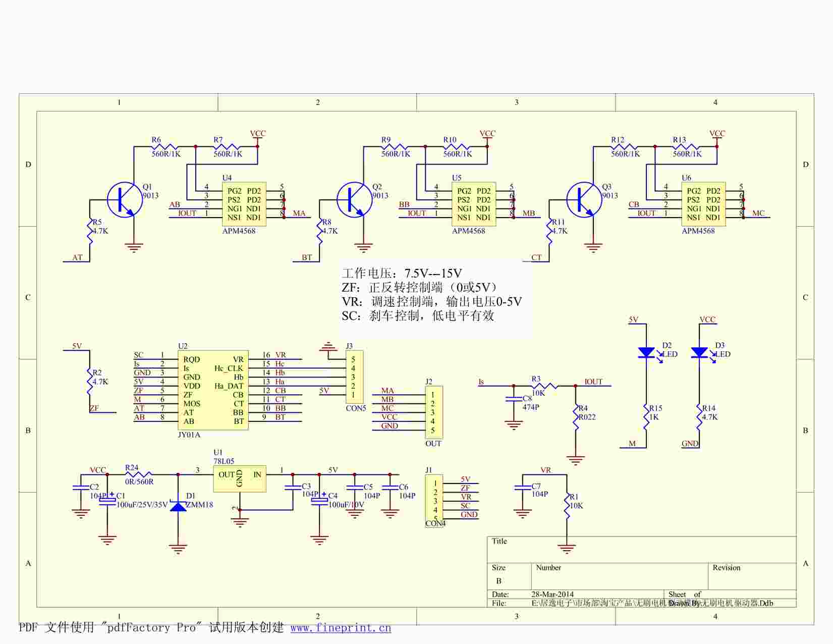Select the D2 LED symbol
The width and height of the screenshot is (833, 644).
(646, 353)
